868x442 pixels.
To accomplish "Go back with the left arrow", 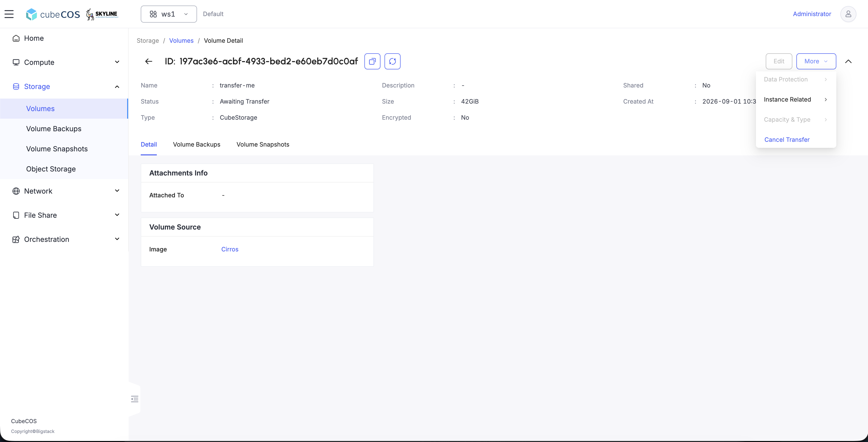I will 149,61.
